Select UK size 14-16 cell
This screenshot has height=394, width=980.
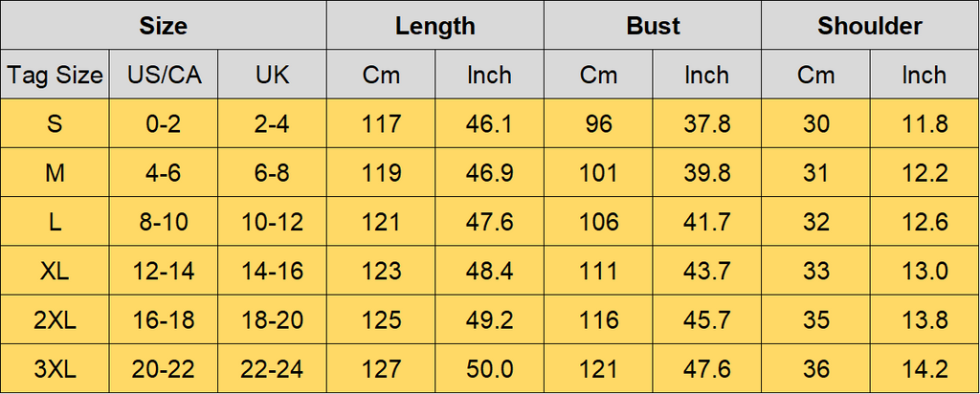[x=273, y=271]
